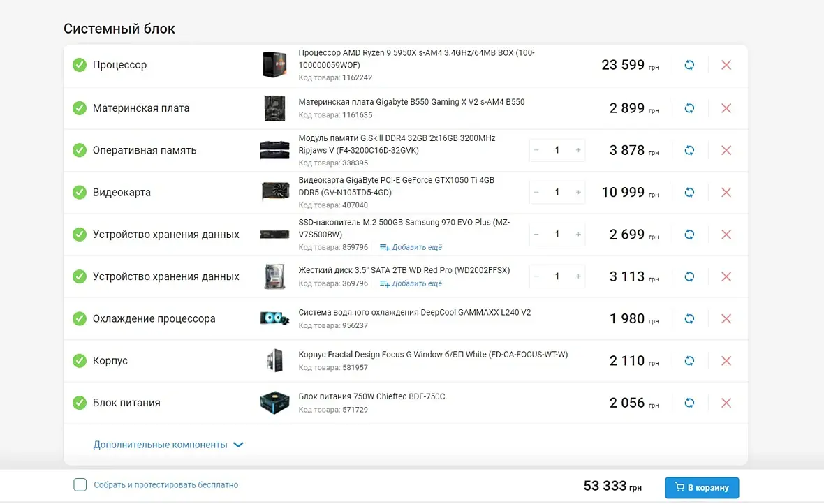Decrease quantity of G.Skill memory modules
This screenshot has width=824, height=504.
tap(536, 150)
